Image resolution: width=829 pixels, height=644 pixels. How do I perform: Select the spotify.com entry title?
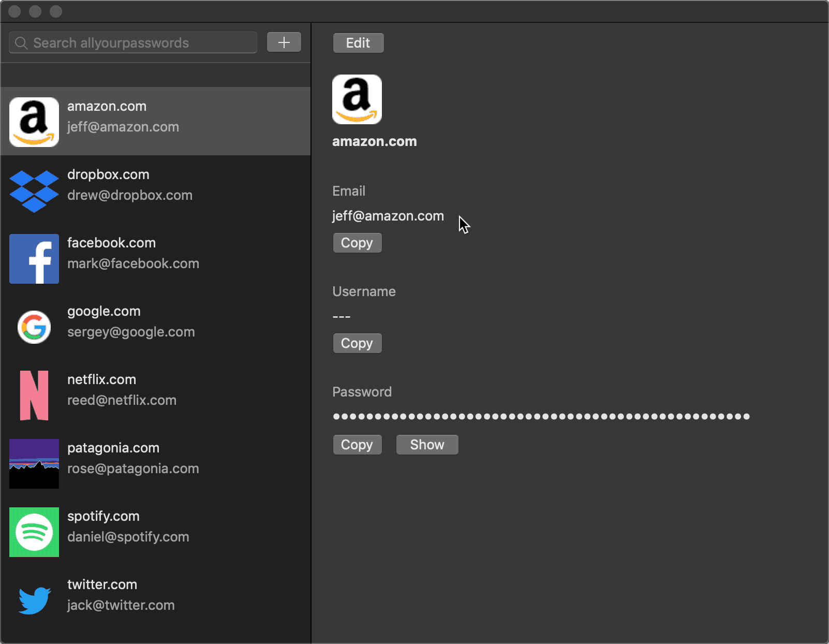click(x=103, y=516)
